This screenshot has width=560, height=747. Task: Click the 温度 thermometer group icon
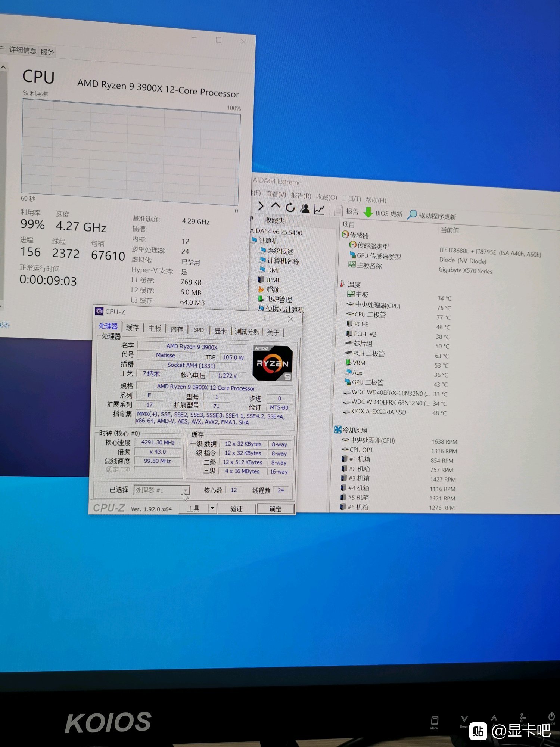[x=342, y=284]
